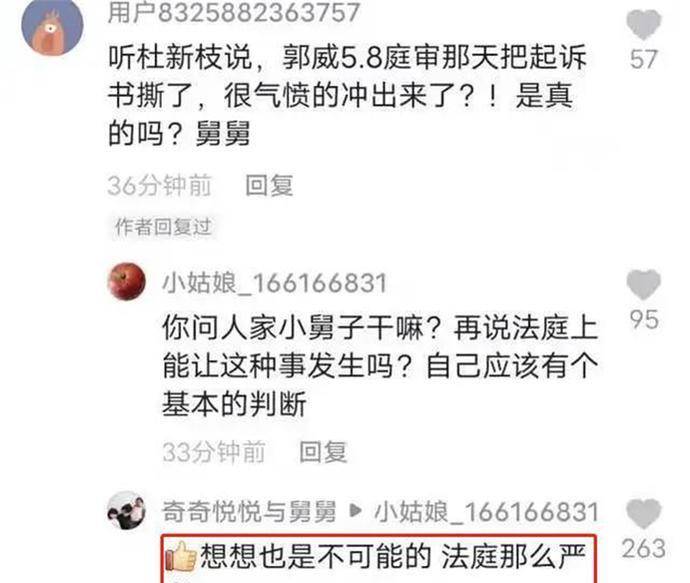
Task: Click reply arrow icon before 小姑娘_166166831
Action: click(x=355, y=511)
